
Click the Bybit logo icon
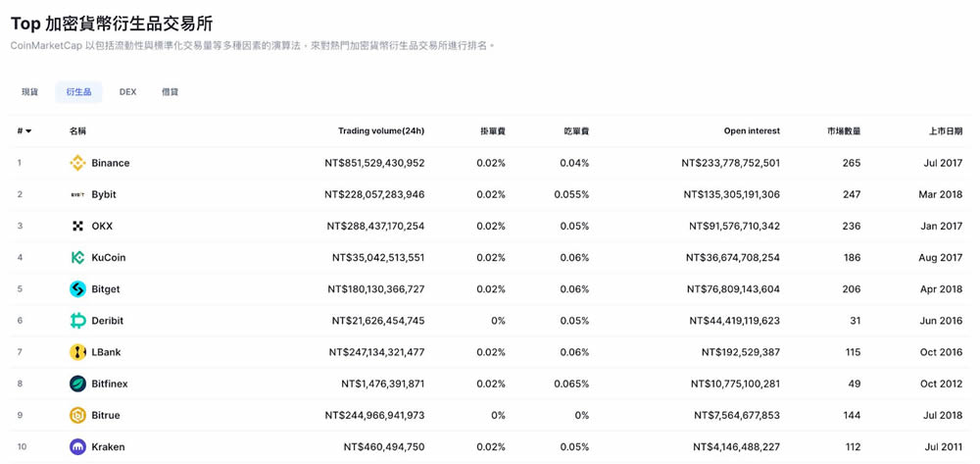coord(77,194)
